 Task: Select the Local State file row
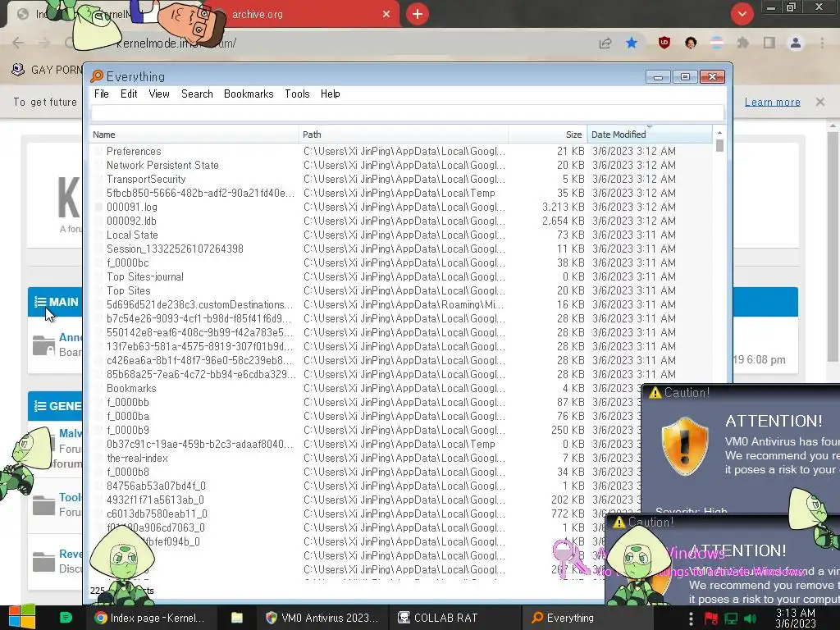coord(400,235)
